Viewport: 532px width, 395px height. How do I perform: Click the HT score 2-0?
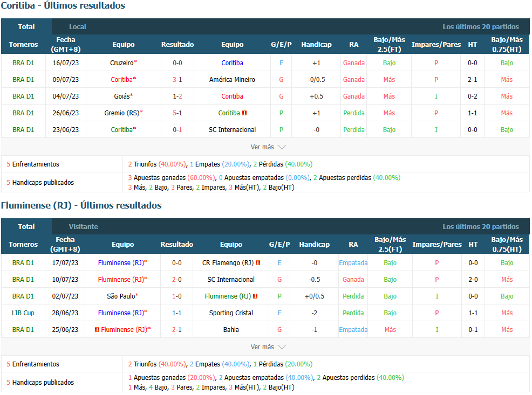tap(473, 280)
